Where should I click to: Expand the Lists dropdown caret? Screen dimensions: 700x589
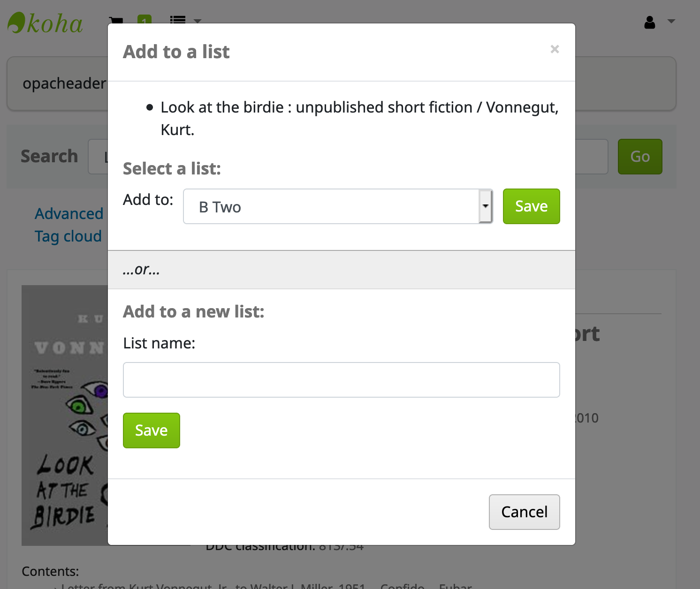click(x=198, y=21)
